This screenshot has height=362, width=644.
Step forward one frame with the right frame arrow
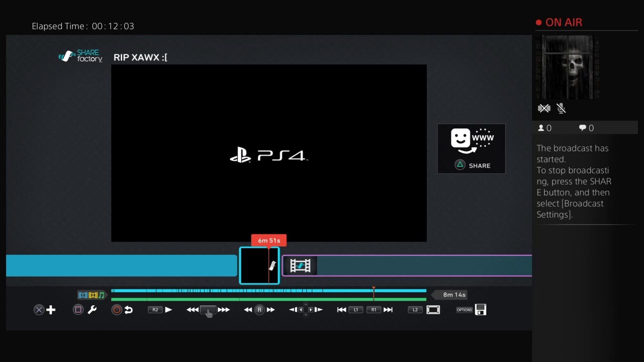tap(318, 310)
